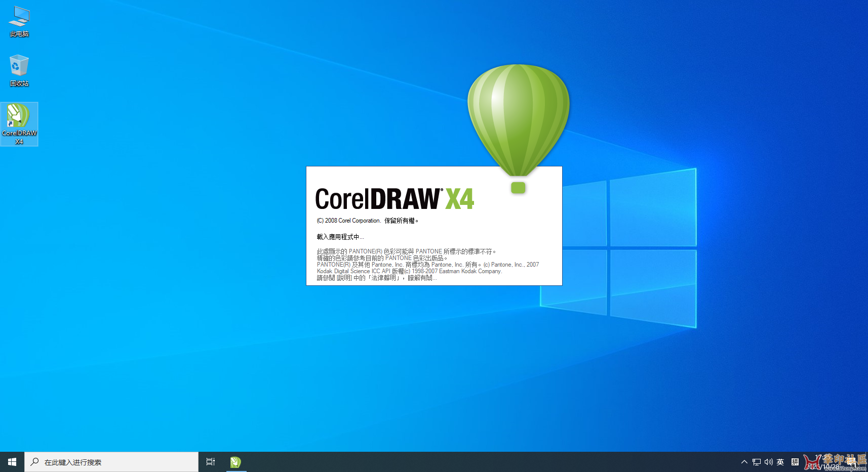Select the CorelDRAW icon on the taskbar
Viewport: 868px width, 472px height.
[x=235, y=461]
